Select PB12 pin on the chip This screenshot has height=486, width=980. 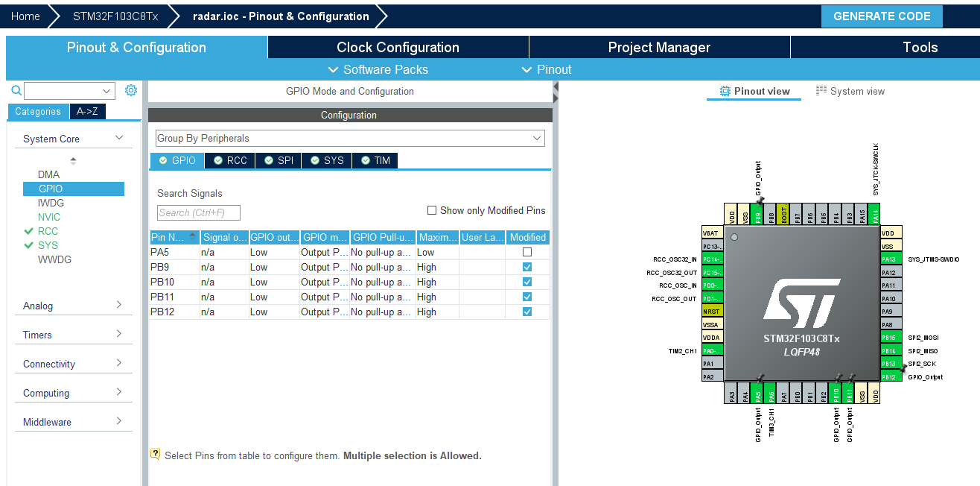(x=891, y=377)
